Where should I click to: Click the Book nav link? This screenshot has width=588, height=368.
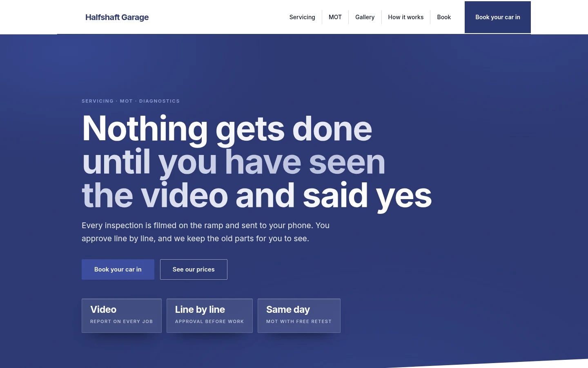pos(444,17)
